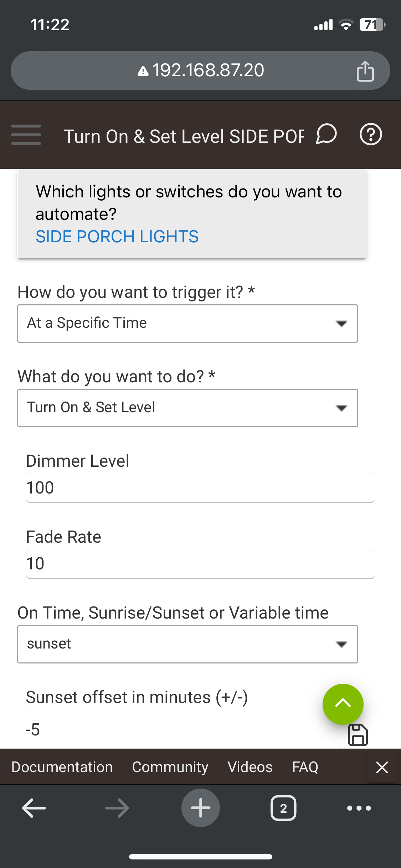Edit the Fade Rate field showing 10
The image size is (401, 868).
pyautogui.click(x=200, y=564)
